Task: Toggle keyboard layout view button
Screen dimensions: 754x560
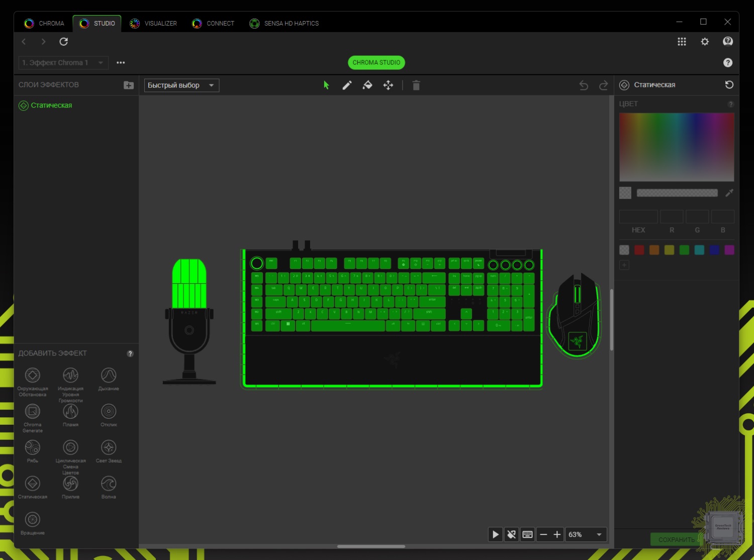Action: [527, 534]
